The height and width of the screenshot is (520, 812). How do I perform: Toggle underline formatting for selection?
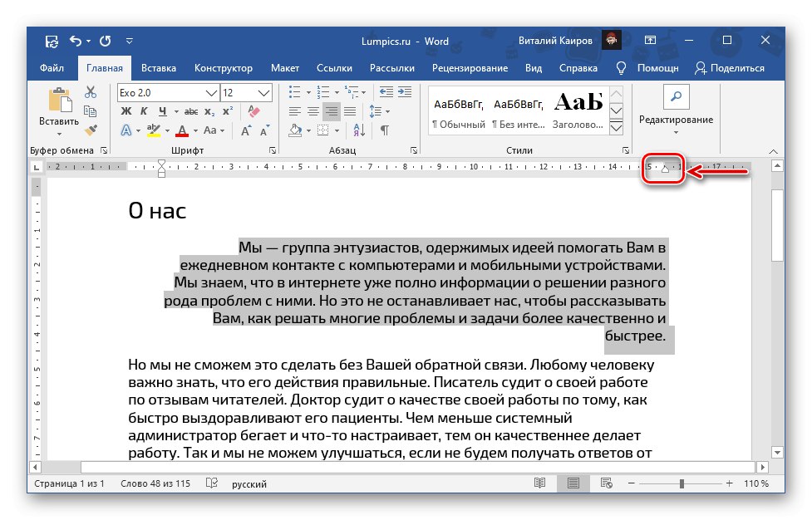(x=163, y=110)
